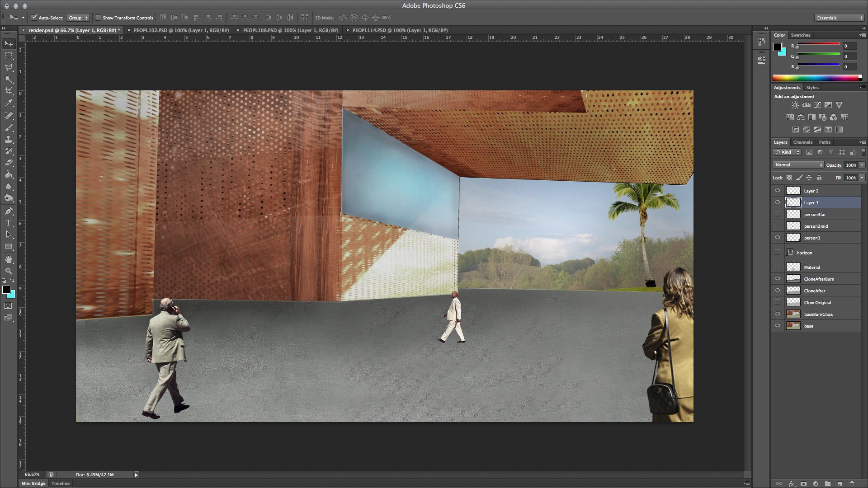Show the horizon layer visibility
This screenshot has height=488, width=868.
coord(778,253)
